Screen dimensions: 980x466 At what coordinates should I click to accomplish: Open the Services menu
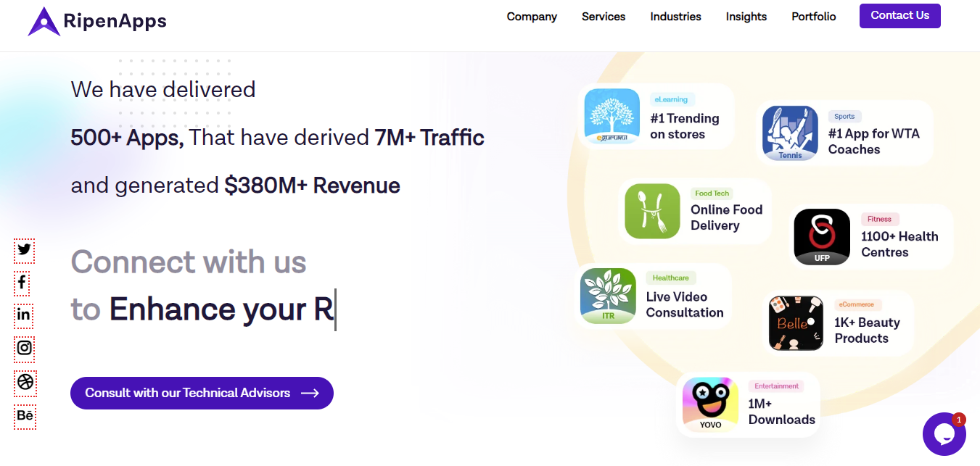[x=604, y=17]
